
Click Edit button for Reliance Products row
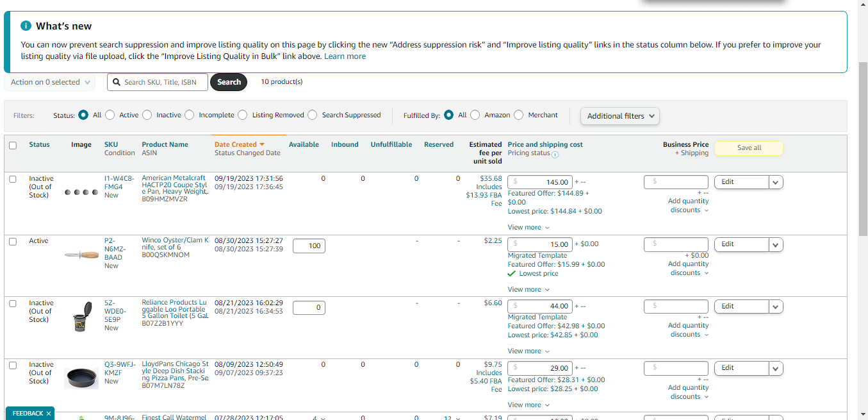pos(742,307)
